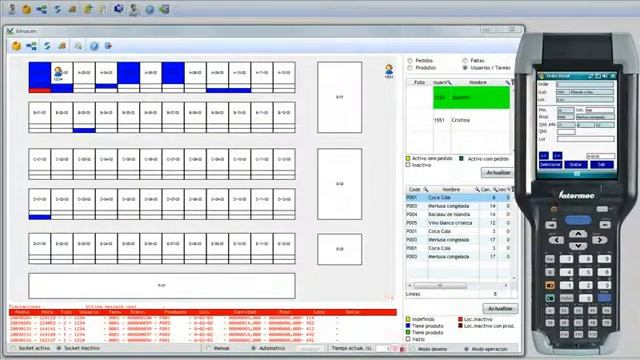
Task: Select product row P005 Vino blanco crianza
Action: click(x=458, y=223)
